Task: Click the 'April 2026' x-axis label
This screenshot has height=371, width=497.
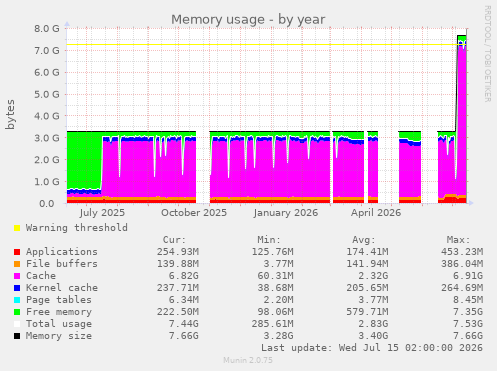Action: 376,213
